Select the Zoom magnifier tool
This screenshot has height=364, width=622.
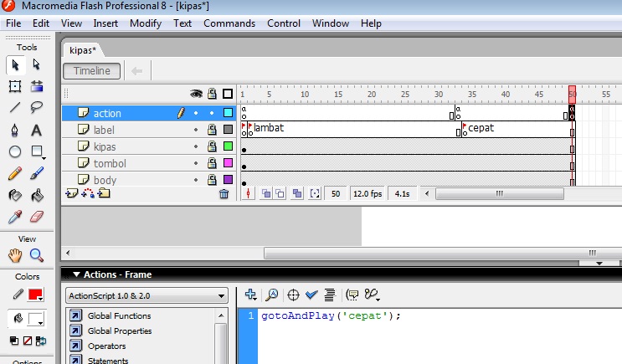[x=37, y=255]
